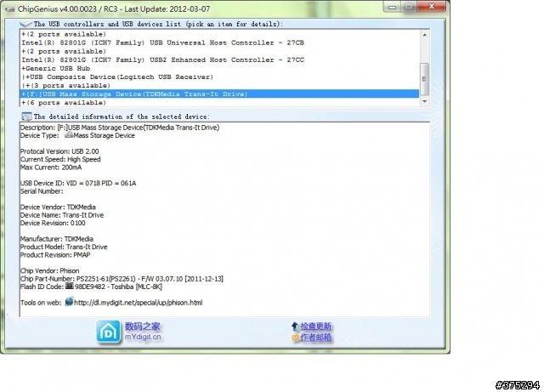Click the Chip Vendor: Phison line

(49, 270)
